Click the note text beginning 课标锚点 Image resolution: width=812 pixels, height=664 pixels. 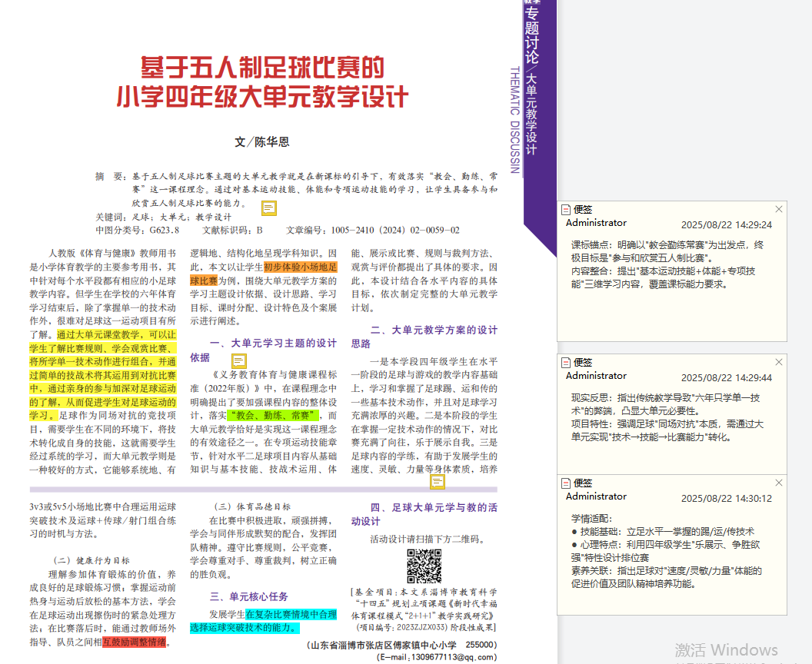[667, 251]
